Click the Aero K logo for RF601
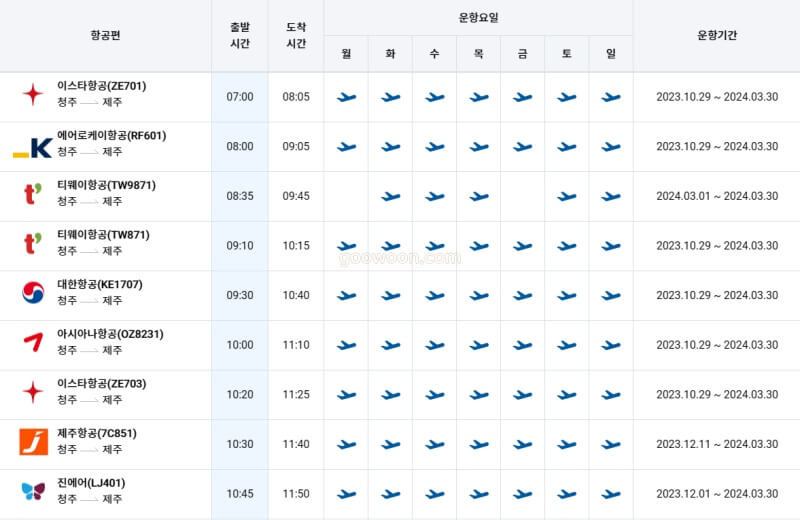This screenshot has width=800, height=520. [x=33, y=147]
